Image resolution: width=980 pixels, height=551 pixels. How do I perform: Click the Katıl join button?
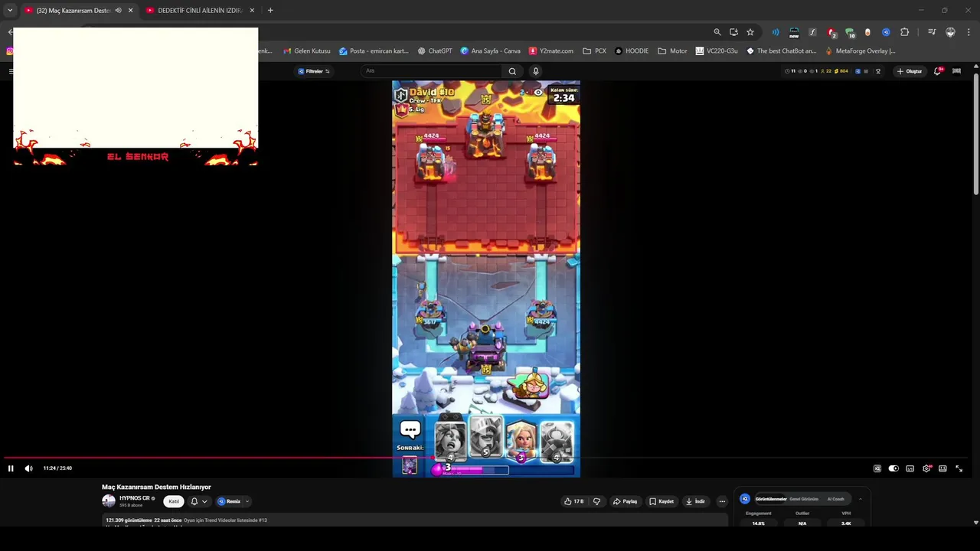[x=174, y=501]
